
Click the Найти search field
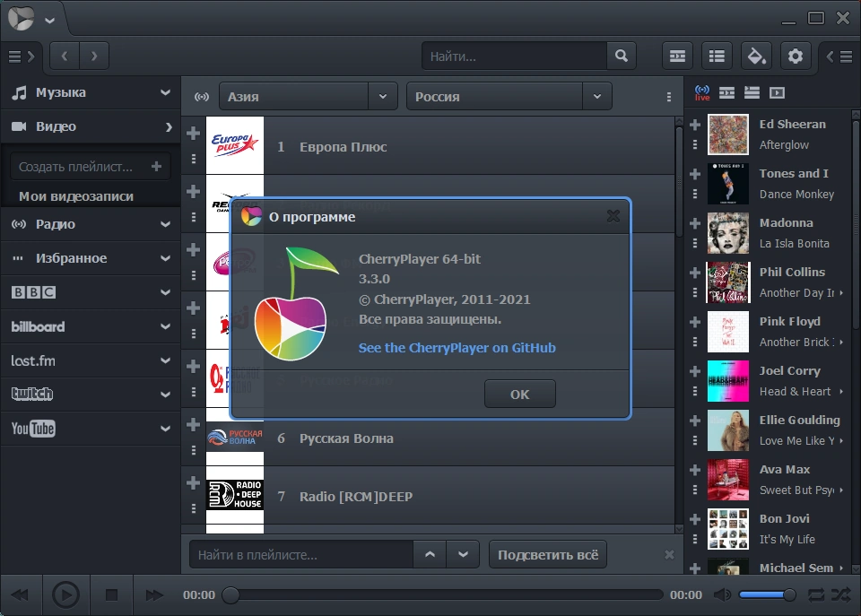(x=515, y=56)
